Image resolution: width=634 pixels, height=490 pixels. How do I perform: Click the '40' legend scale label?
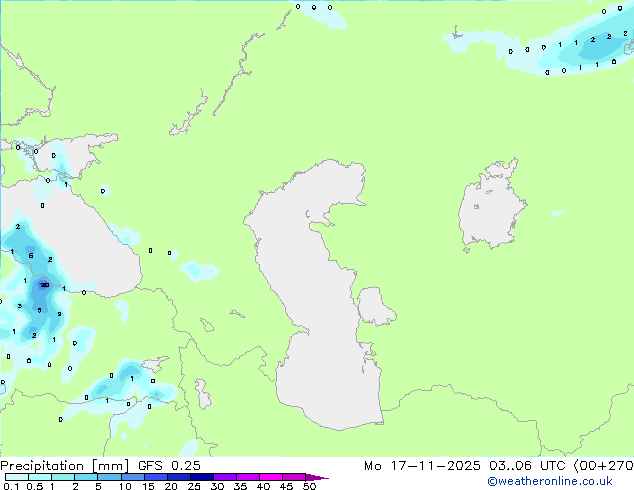(263, 486)
